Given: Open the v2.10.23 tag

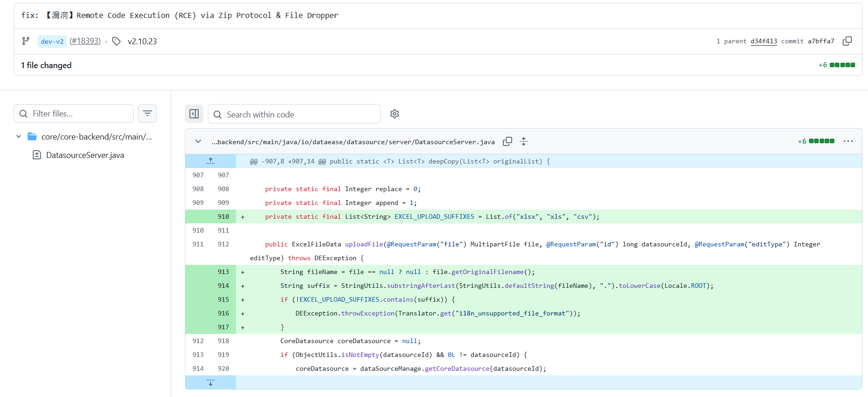Looking at the screenshot, I should point(142,41).
